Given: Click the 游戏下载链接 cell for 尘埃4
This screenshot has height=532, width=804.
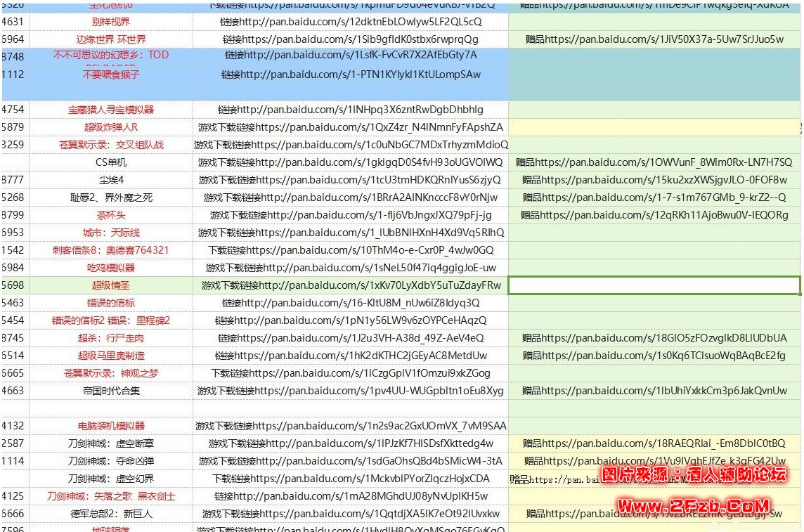Looking at the screenshot, I should click(351, 180).
